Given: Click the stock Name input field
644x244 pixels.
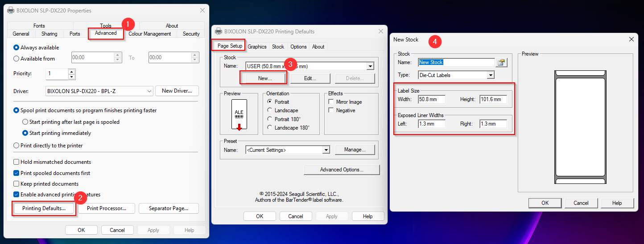Looking at the screenshot, I should [x=457, y=62].
